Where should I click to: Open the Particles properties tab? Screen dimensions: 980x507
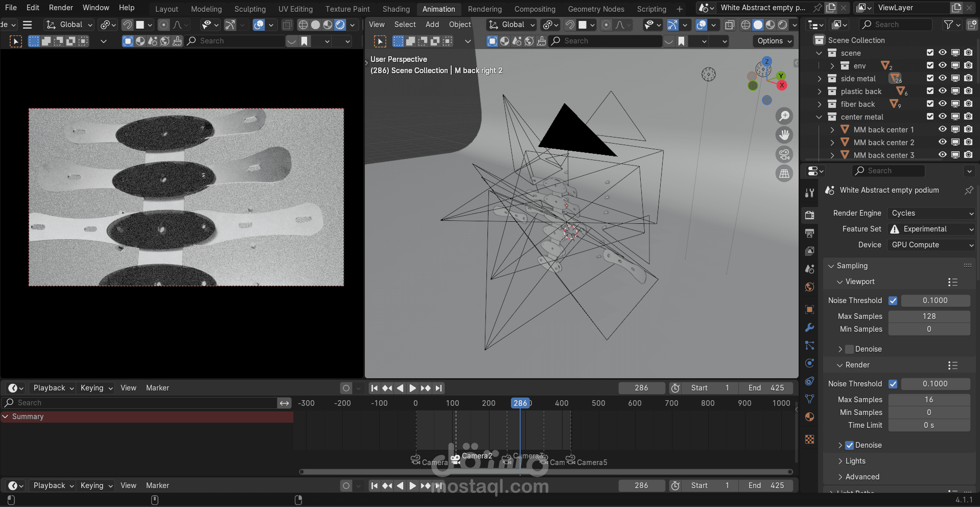click(810, 345)
